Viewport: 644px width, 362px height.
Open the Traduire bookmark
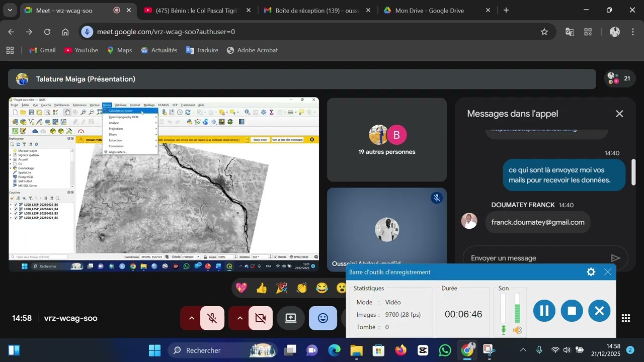[x=202, y=50]
